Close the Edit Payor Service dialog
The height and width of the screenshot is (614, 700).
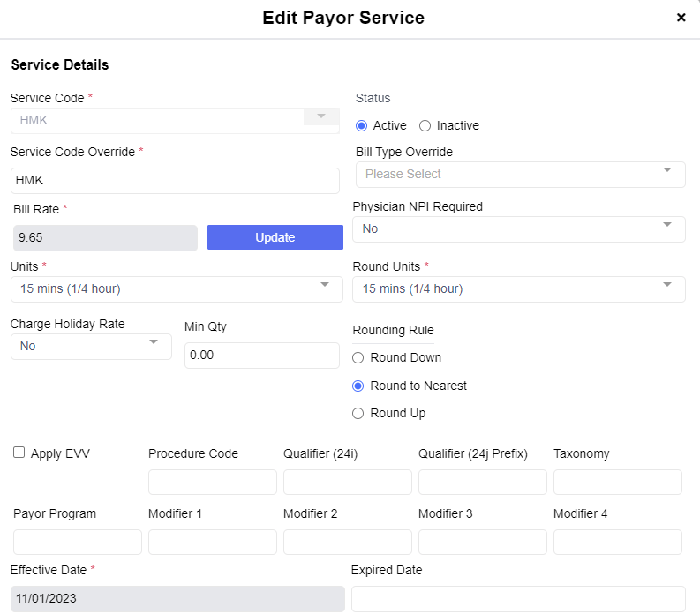click(x=681, y=18)
